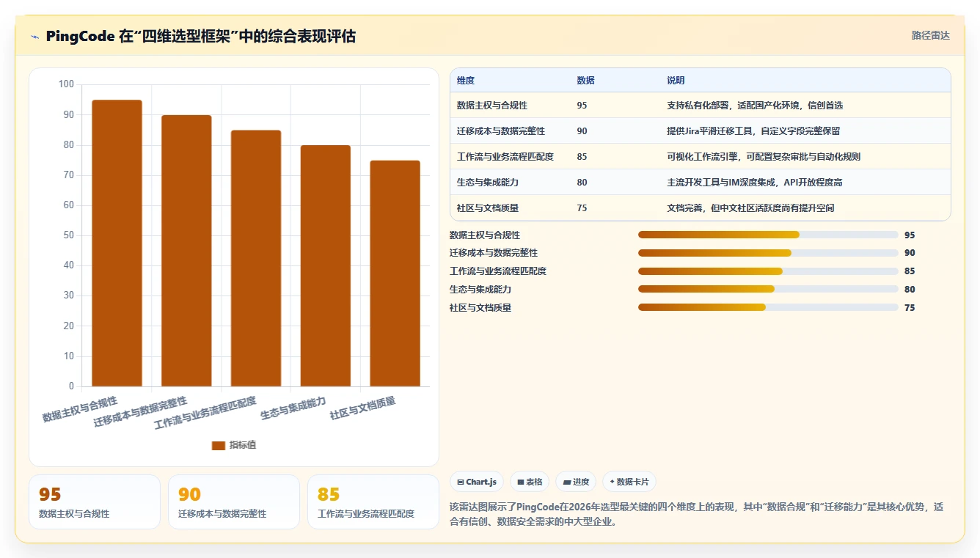Click the page title PingCode 在“四维选型框架”
This screenshot has width=980, height=558.
pos(200,37)
